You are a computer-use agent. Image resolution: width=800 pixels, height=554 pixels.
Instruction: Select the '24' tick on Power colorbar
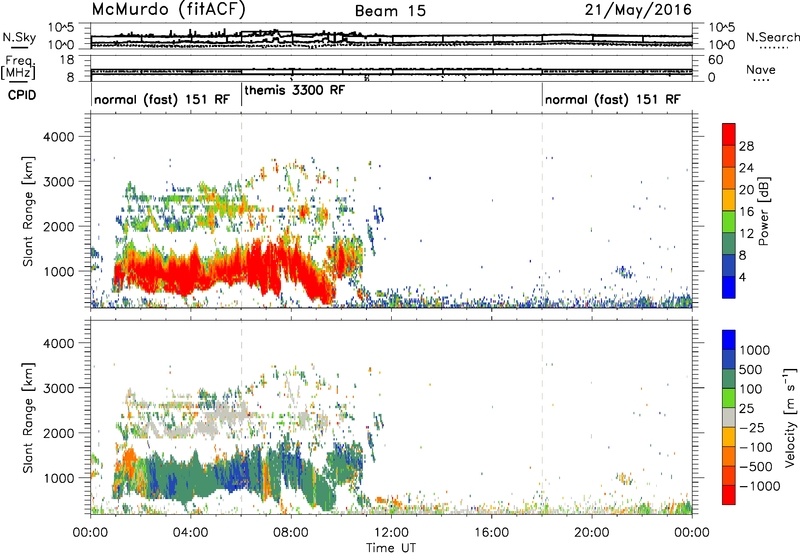tap(746, 168)
